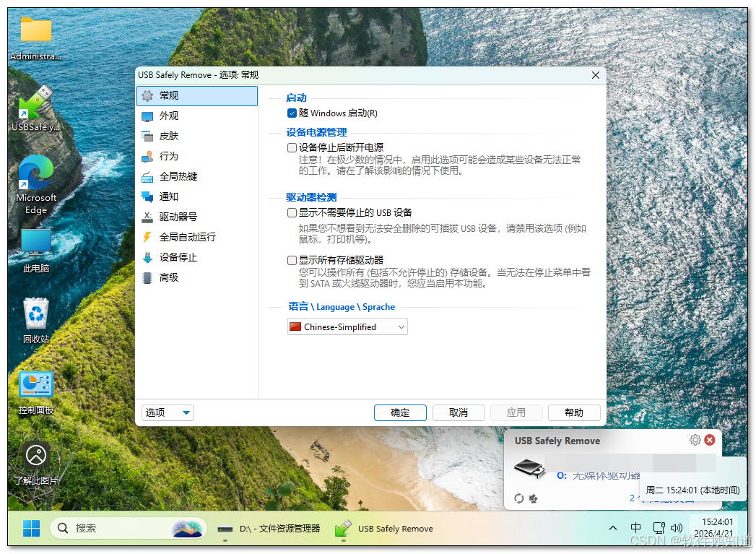
Task: Click the 确定 button
Action: pos(400,412)
